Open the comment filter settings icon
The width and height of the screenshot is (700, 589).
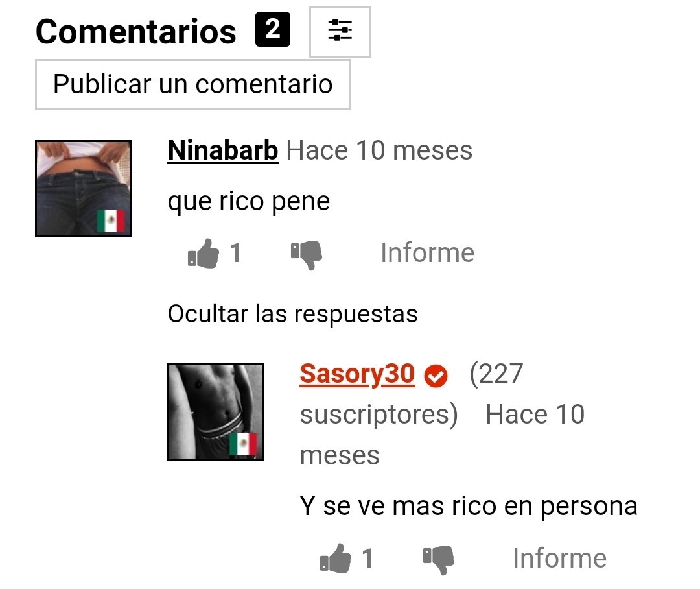click(x=340, y=32)
